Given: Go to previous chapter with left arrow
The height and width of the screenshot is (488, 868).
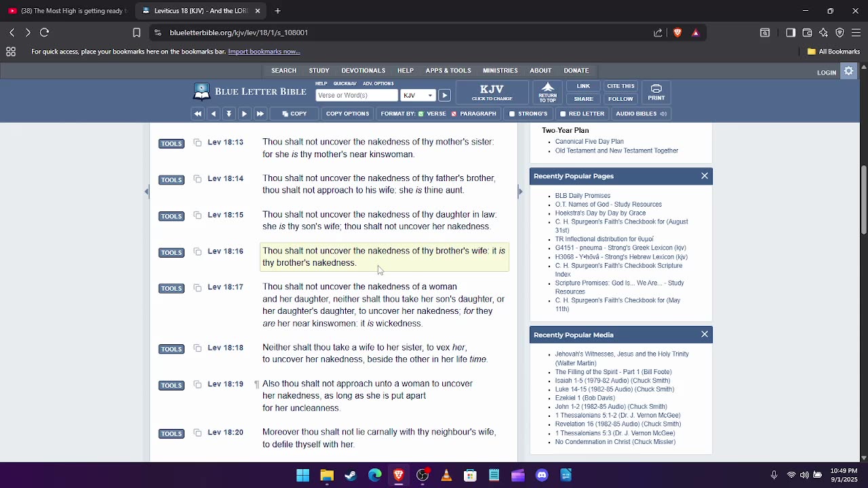Looking at the screenshot, I should [x=214, y=114].
